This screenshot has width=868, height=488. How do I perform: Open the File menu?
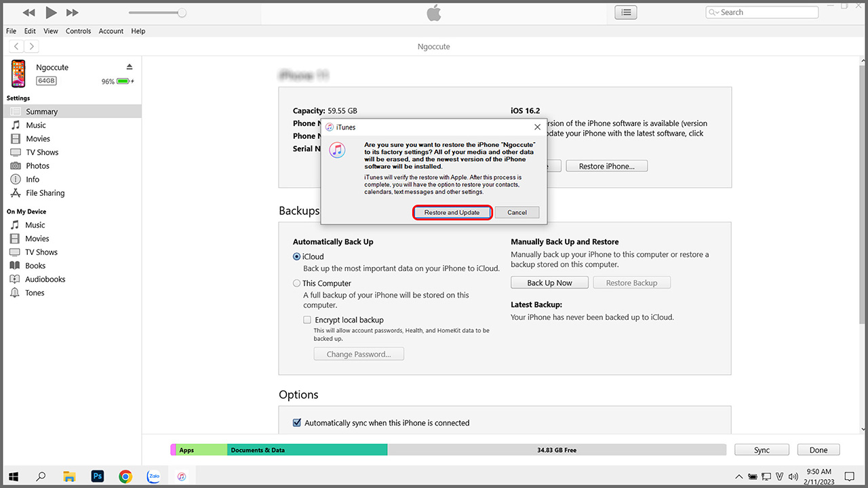(11, 31)
